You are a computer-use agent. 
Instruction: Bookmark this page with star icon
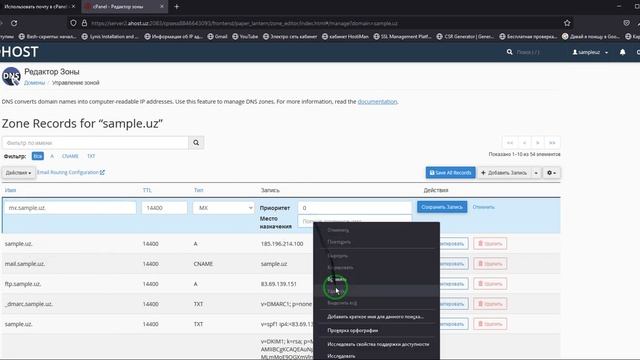pos(567,23)
